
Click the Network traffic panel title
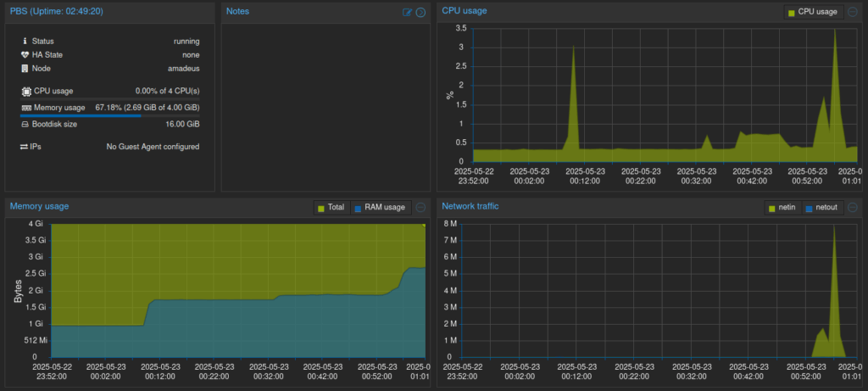470,206
